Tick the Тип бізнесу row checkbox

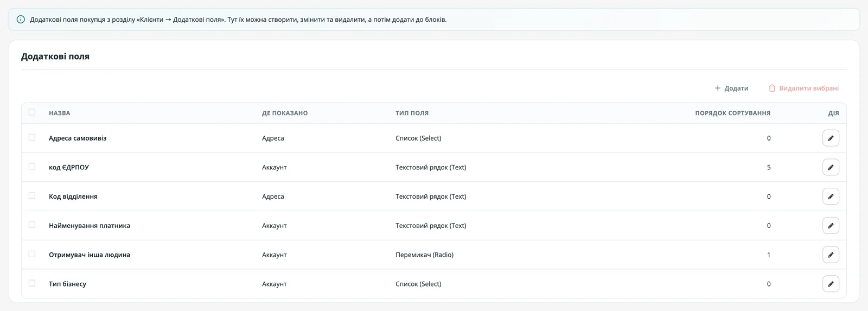(x=32, y=283)
